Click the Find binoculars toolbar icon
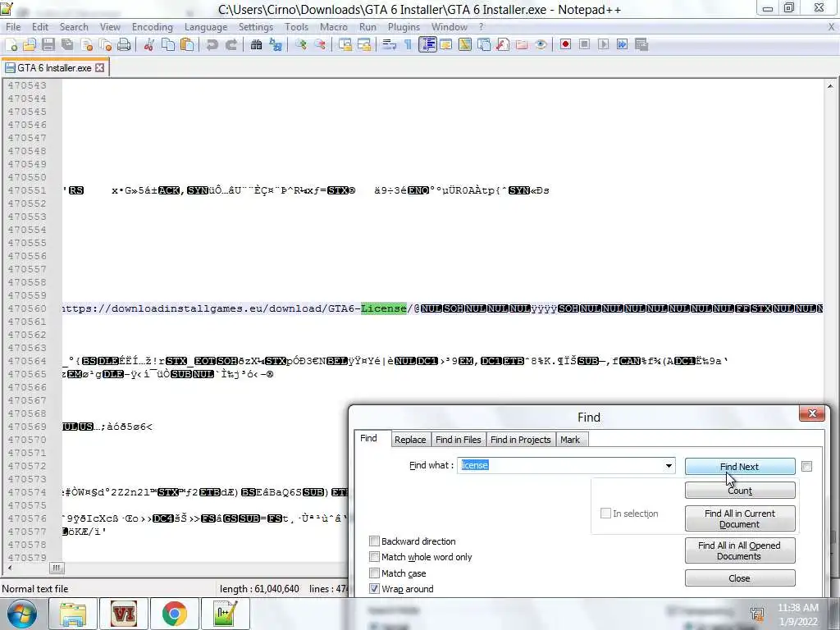Image resolution: width=840 pixels, height=630 pixels. (x=256, y=45)
